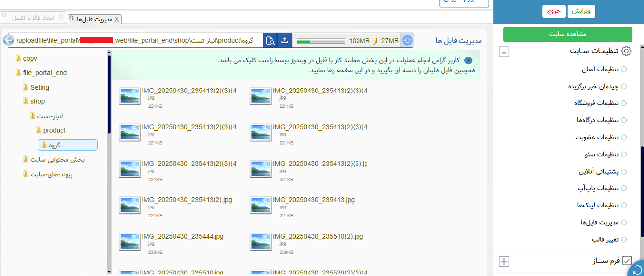The width and height of the screenshot is (644, 276).
Task: Select the thumbnail of IMG_20250430_235510(2).jpg
Action: [x=260, y=242]
